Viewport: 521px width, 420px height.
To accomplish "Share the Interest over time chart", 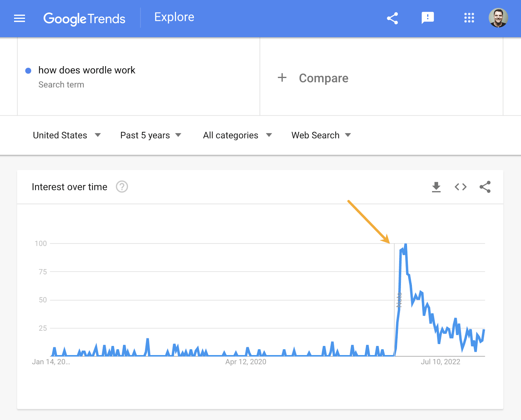I will point(485,187).
